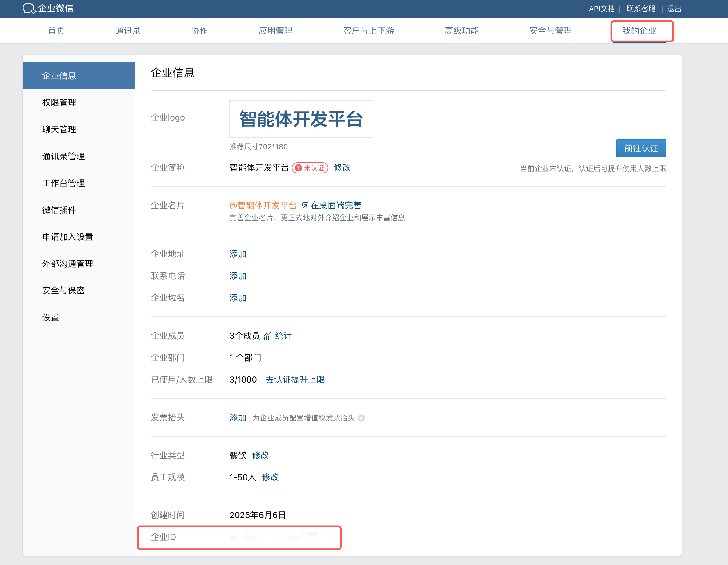Go to 应用管理 in top navigation
The height and width of the screenshot is (565, 728).
click(275, 31)
